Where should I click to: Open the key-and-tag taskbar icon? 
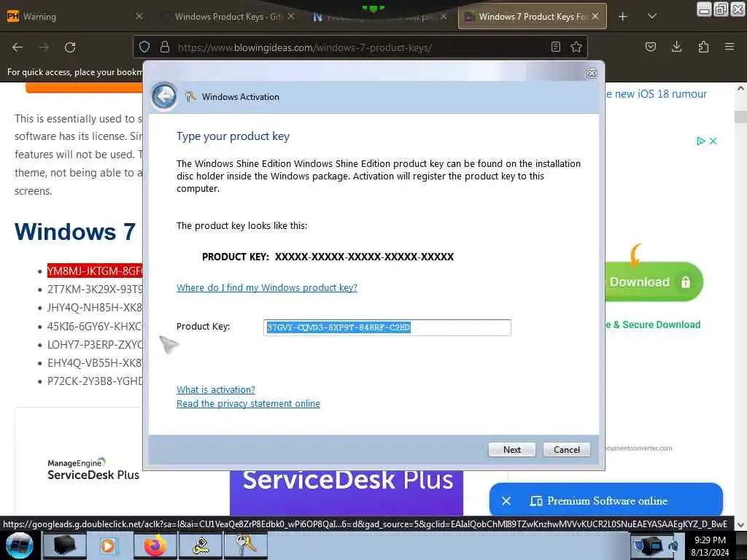pyautogui.click(x=201, y=545)
